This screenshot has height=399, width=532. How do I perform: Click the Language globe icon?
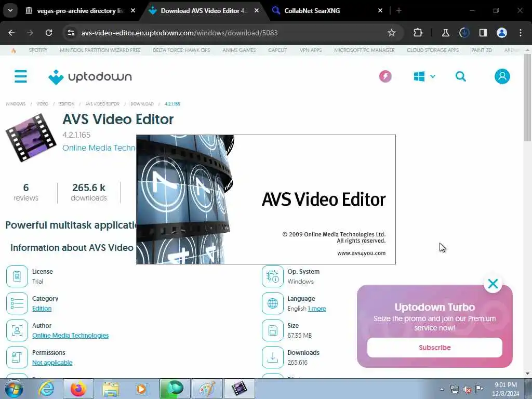(x=272, y=303)
